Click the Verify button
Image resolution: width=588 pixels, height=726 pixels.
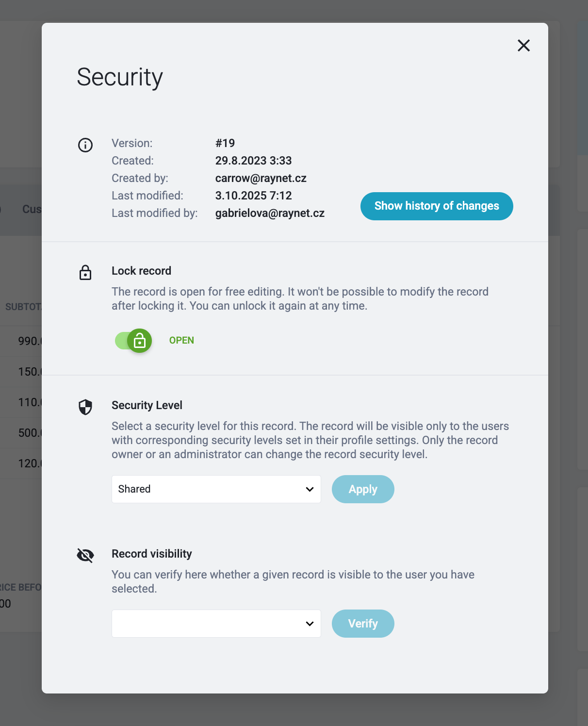pos(363,624)
